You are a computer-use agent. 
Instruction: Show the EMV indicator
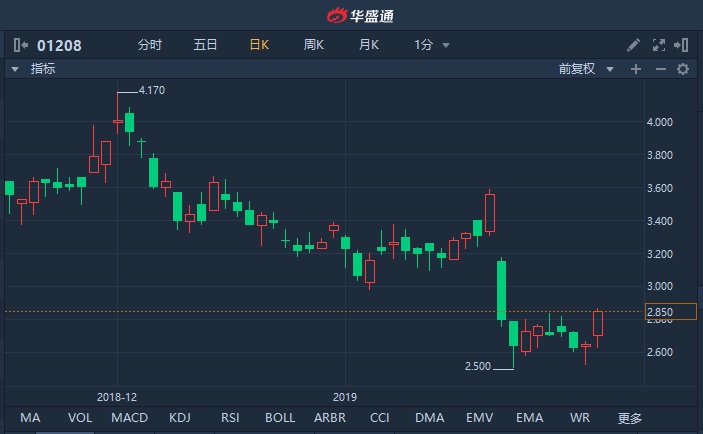pos(479,418)
